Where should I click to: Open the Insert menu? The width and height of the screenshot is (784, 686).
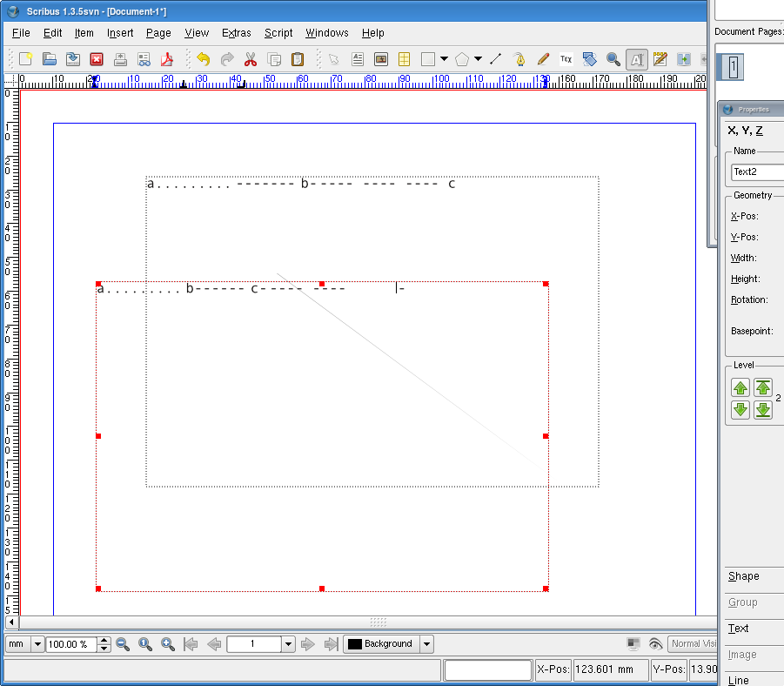[x=120, y=33]
